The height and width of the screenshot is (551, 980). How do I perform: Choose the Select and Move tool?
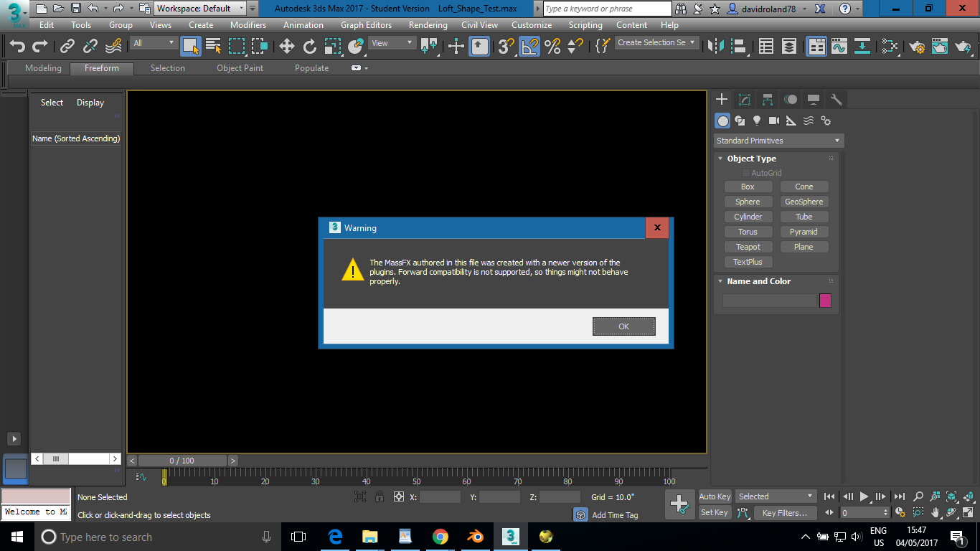pyautogui.click(x=286, y=47)
